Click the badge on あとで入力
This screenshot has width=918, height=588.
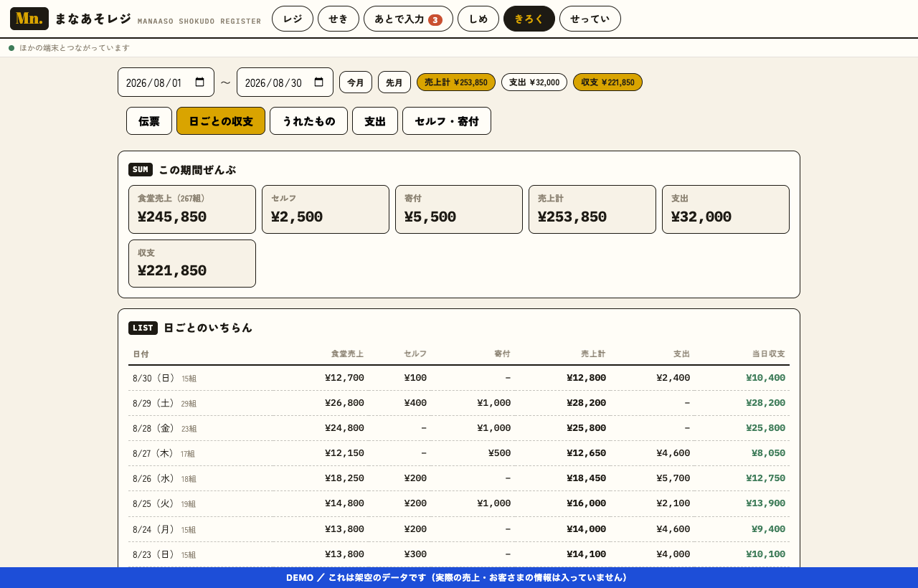point(435,19)
